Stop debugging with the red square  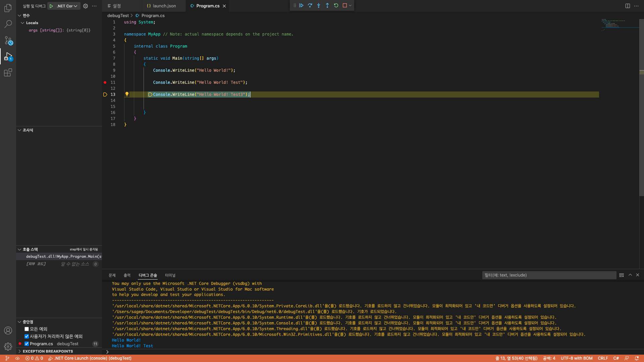(x=345, y=5)
